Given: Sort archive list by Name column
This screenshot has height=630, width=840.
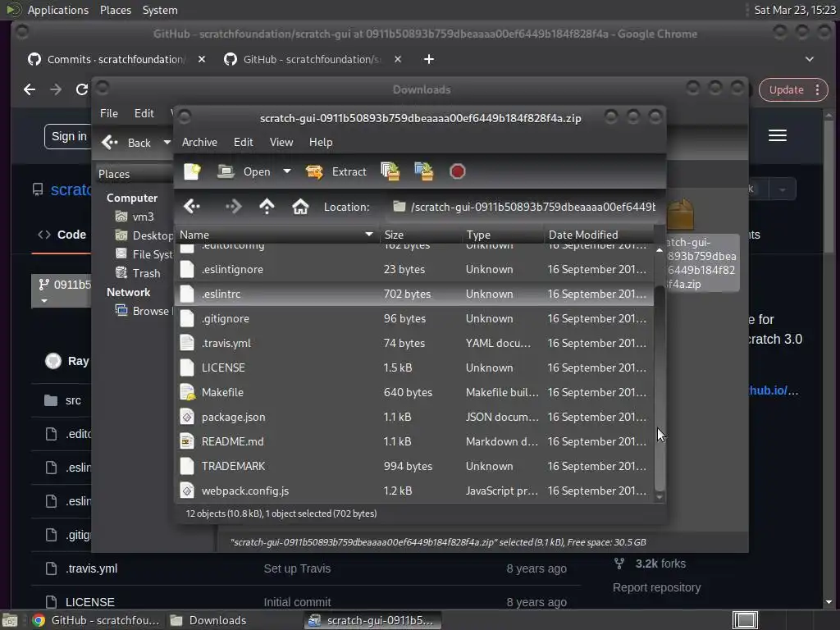Looking at the screenshot, I should [276, 235].
